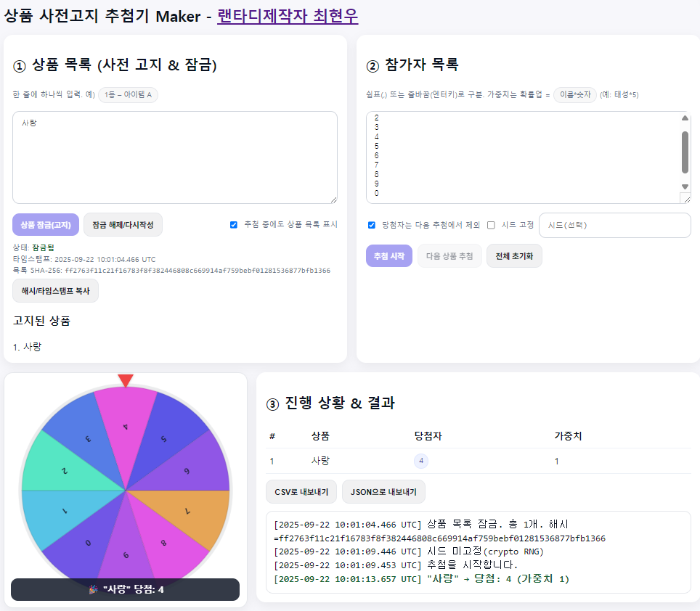This screenshot has width=700, height=611.
Task: Open the "랜타디제작자 최현우" link
Action: (288, 15)
